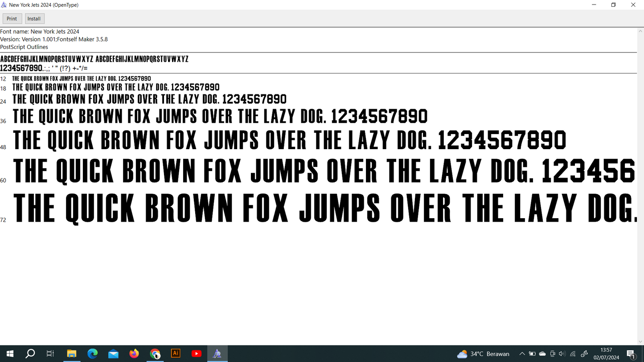Open the notification center icon
This screenshot has height=362, width=644.
[x=631, y=354]
